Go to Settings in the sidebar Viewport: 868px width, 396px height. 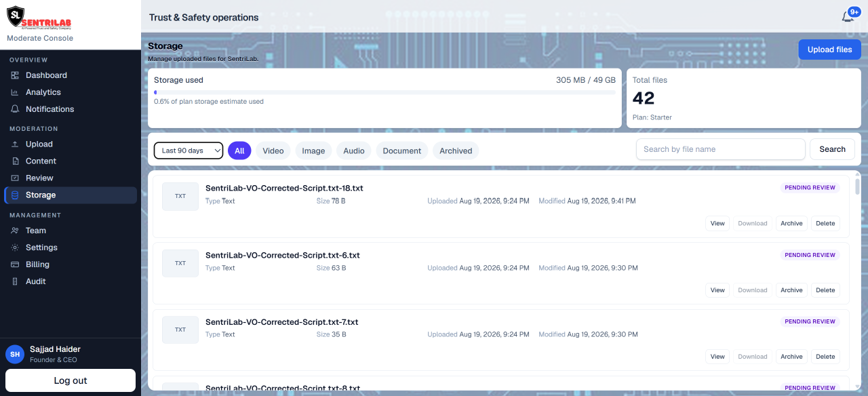coord(71,248)
